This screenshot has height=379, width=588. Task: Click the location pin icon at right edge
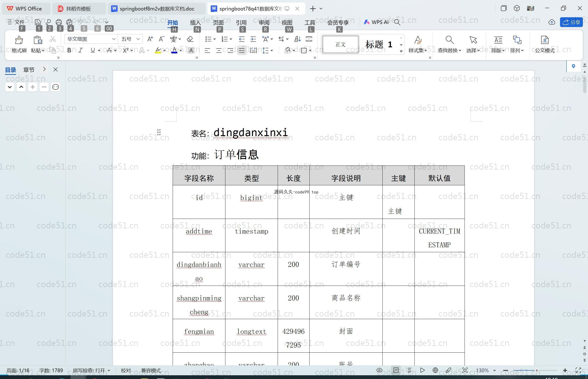(x=573, y=66)
